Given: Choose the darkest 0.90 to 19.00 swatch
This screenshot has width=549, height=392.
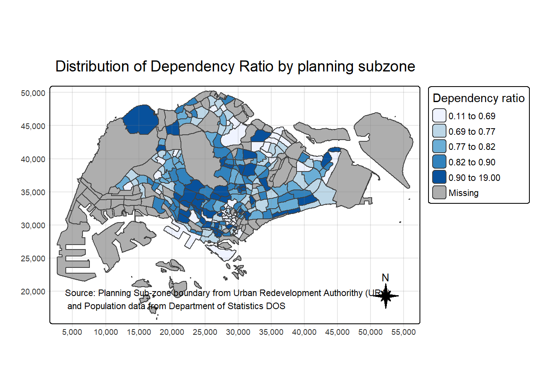Looking at the screenshot, I should click(439, 178).
